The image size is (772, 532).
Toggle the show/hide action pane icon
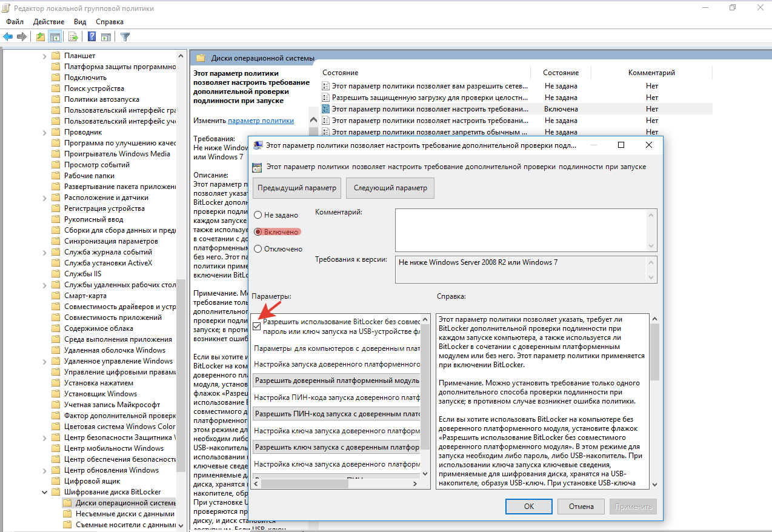(x=105, y=36)
